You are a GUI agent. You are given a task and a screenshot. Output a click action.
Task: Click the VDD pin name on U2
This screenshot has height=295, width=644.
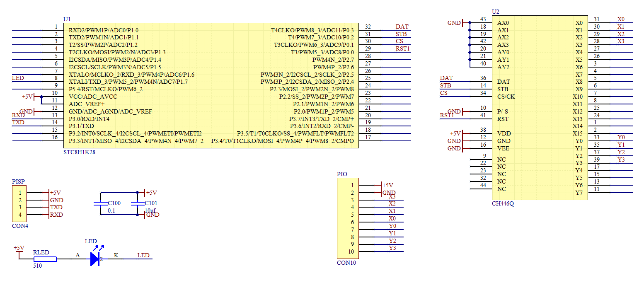(x=504, y=133)
